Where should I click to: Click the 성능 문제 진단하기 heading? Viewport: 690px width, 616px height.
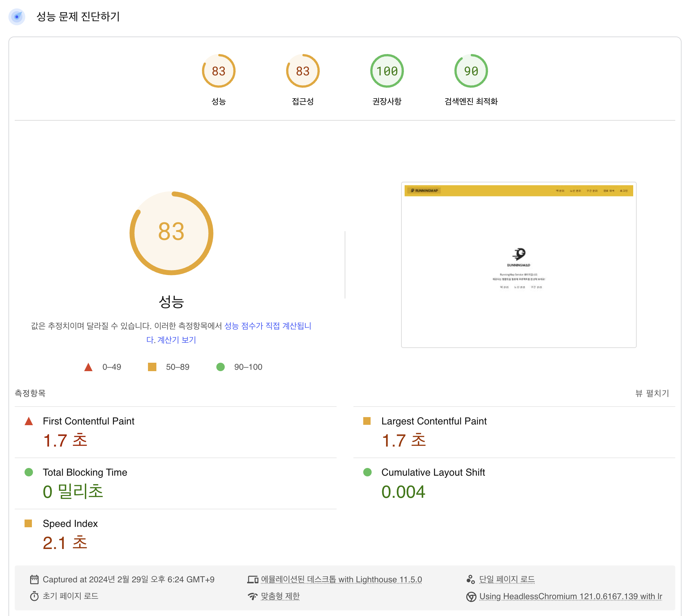(x=78, y=16)
